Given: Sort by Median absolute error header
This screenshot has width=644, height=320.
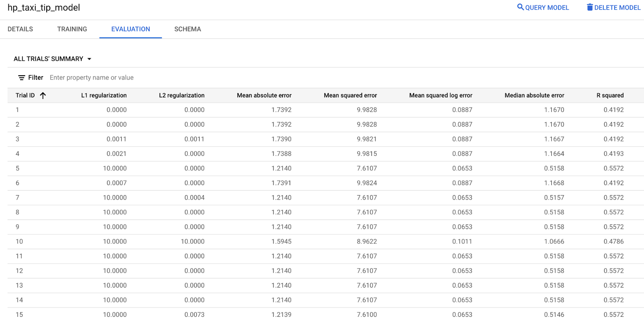Looking at the screenshot, I should pos(534,95).
